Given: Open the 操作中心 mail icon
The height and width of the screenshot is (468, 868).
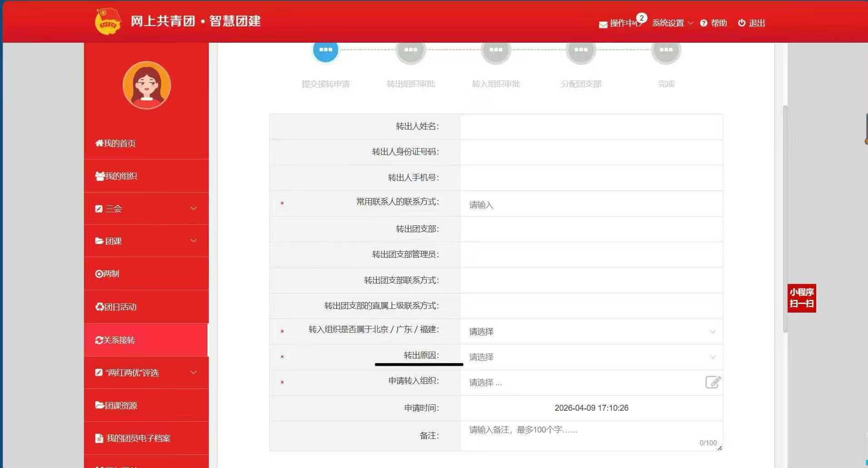Looking at the screenshot, I should (603, 25).
